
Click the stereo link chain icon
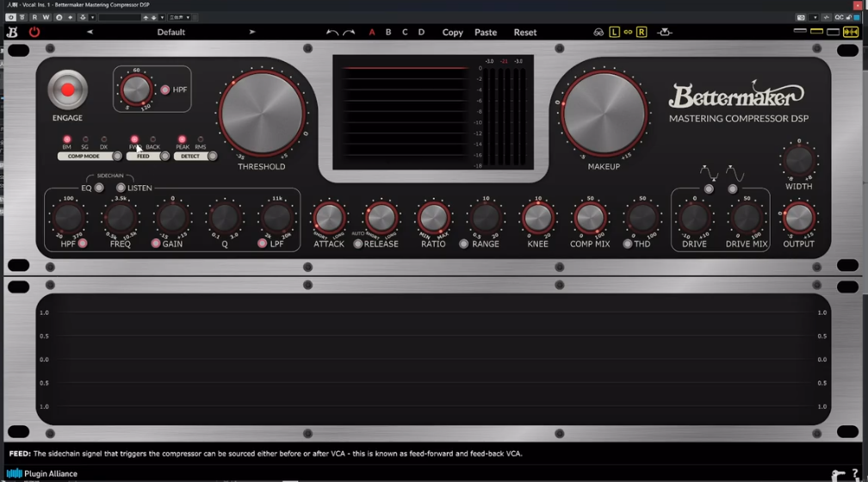628,32
